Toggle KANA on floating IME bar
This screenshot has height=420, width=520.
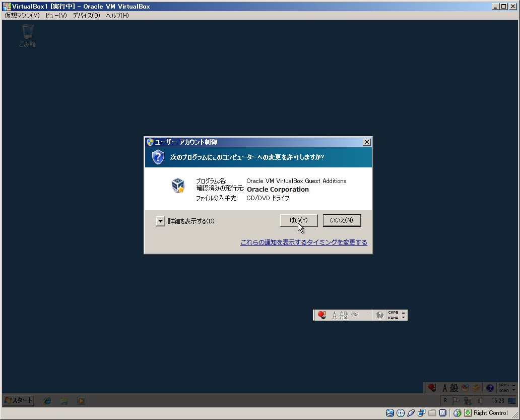click(x=394, y=318)
